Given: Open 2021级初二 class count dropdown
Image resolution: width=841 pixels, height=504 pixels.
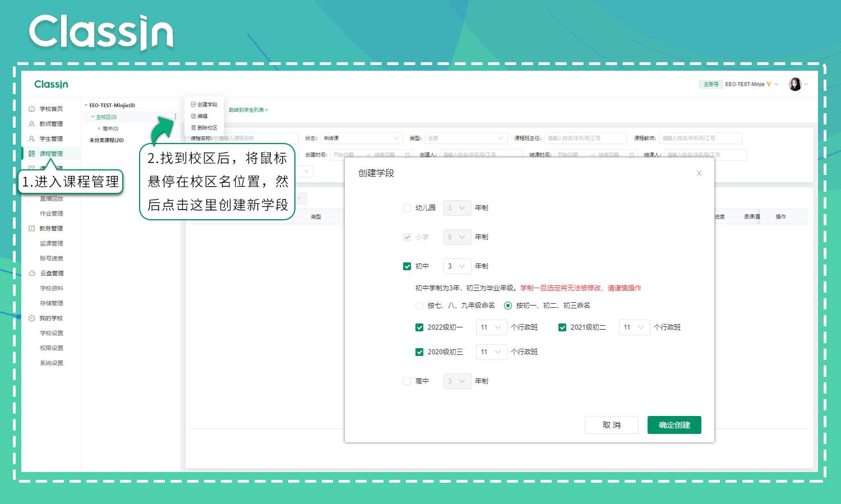Looking at the screenshot, I should (x=635, y=327).
